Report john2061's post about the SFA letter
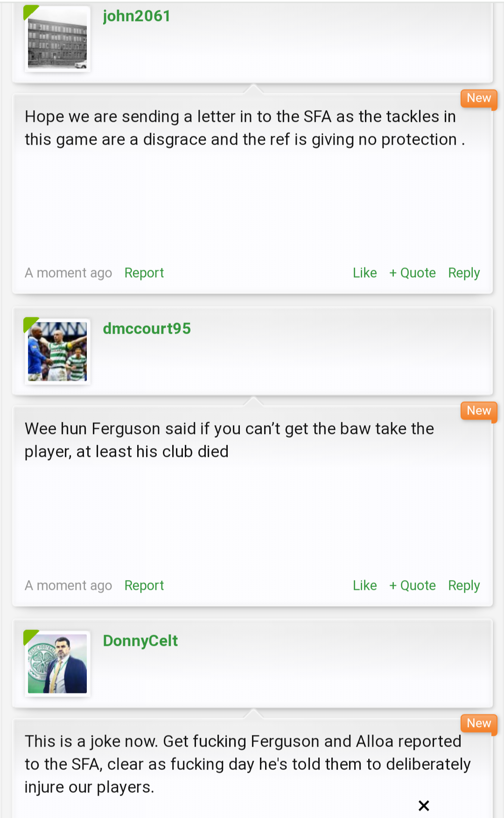The width and height of the screenshot is (504, 818). 144,273
